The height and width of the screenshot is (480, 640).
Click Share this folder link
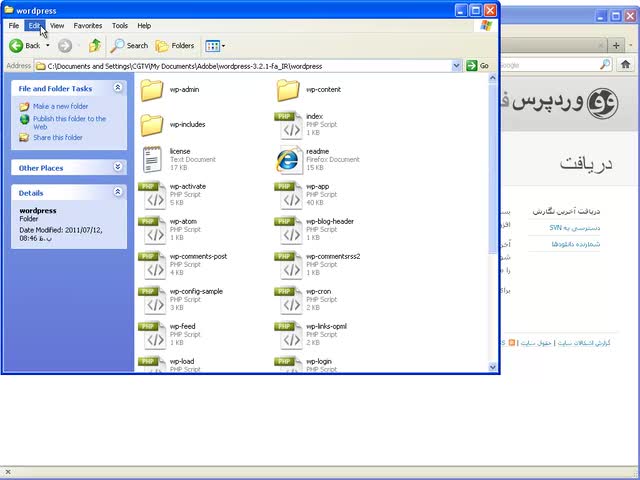coord(58,138)
